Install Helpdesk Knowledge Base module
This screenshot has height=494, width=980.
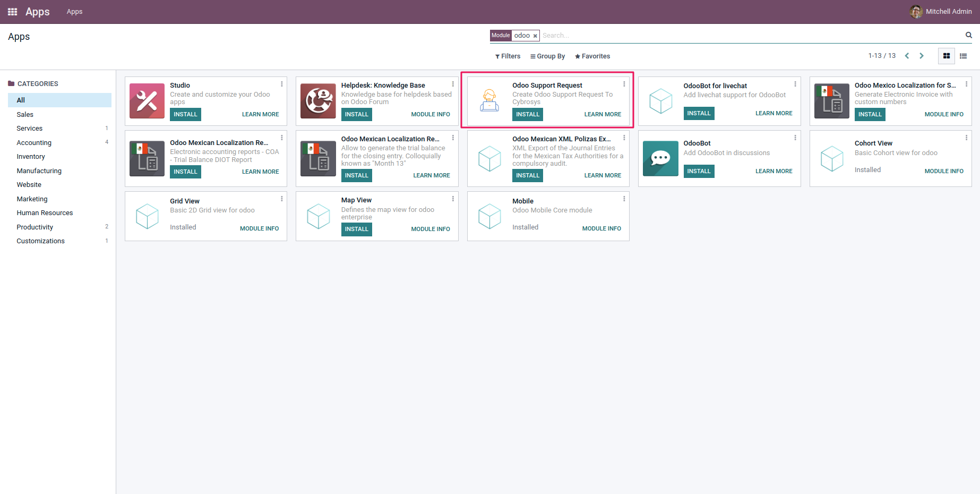[x=356, y=114]
